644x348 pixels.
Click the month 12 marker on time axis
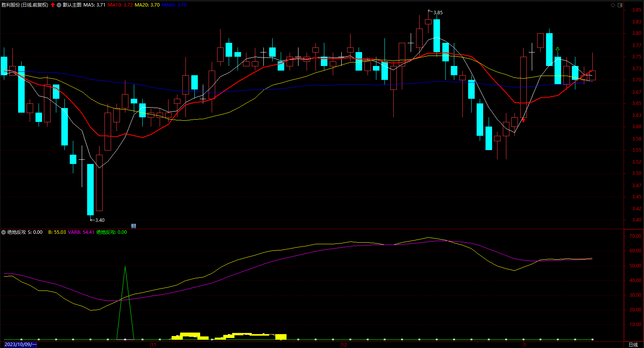344,345
